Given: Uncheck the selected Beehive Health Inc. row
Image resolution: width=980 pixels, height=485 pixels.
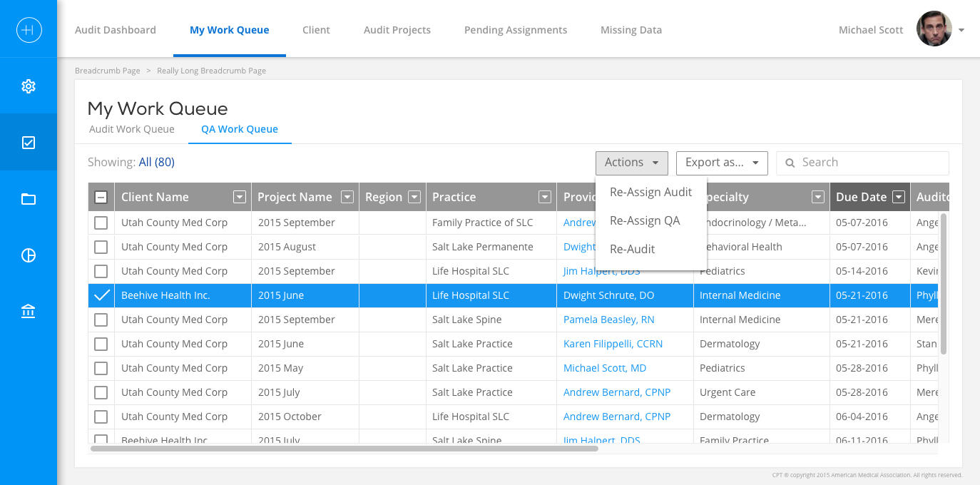Looking at the screenshot, I should 101,295.
